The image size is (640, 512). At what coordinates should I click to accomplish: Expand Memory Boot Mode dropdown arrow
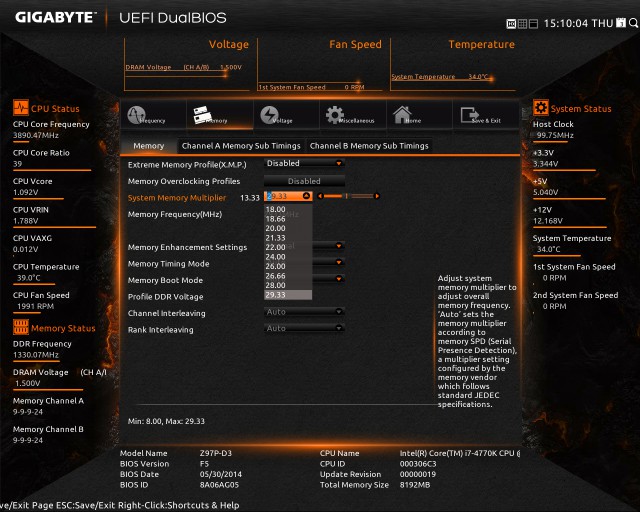[338, 278]
